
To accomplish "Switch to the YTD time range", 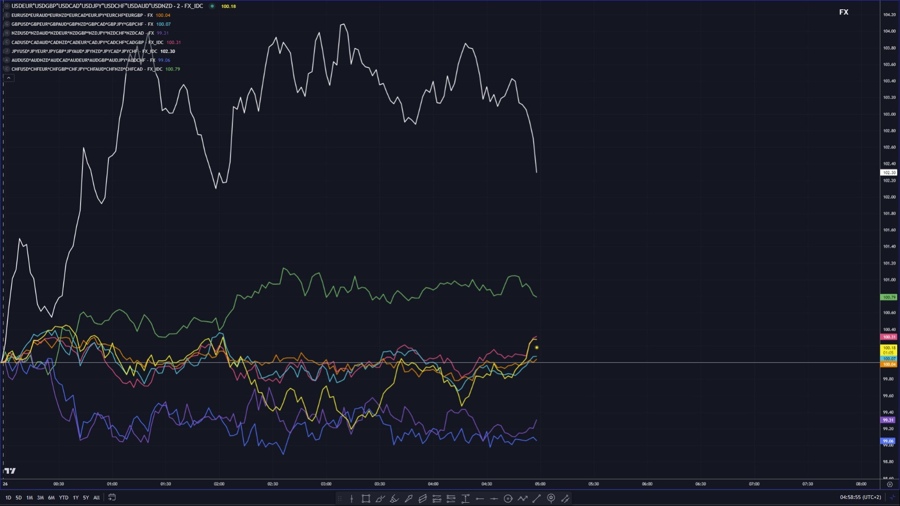I will (x=63, y=497).
